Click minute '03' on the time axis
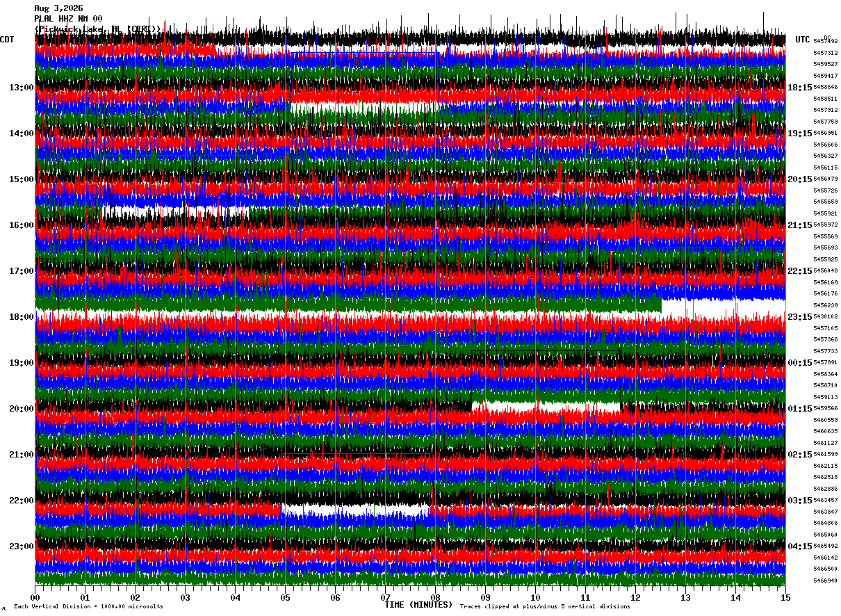Screen dimensions: 841x616 [185, 597]
